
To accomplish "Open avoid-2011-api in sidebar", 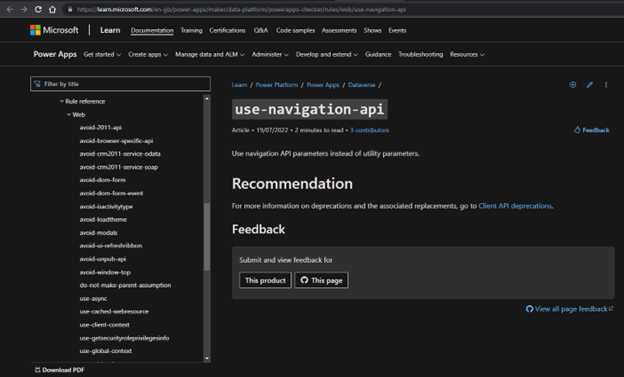I will (x=100, y=128).
